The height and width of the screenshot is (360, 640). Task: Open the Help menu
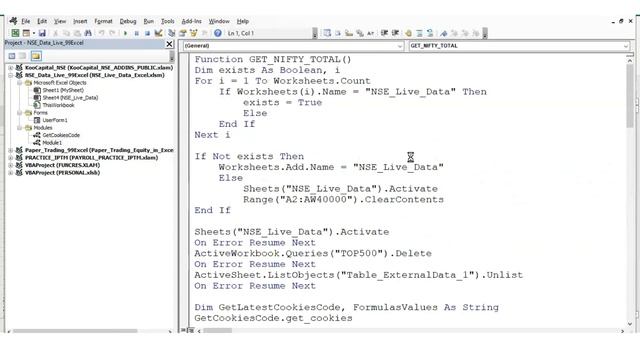click(242, 21)
